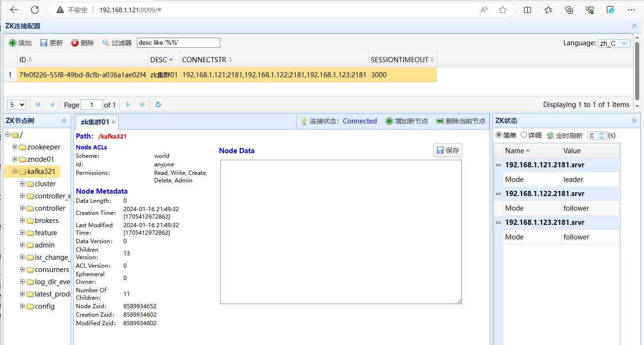Image resolution: width=644 pixels, height=345 pixels.
Task: Open the page size dropdown showing 5
Action: [16, 105]
